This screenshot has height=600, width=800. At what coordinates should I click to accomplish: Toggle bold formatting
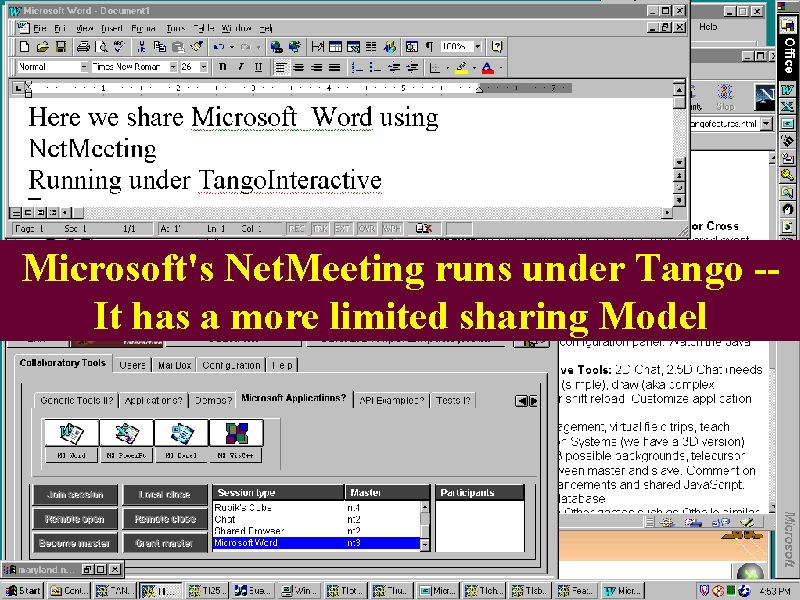click(222, 67)
